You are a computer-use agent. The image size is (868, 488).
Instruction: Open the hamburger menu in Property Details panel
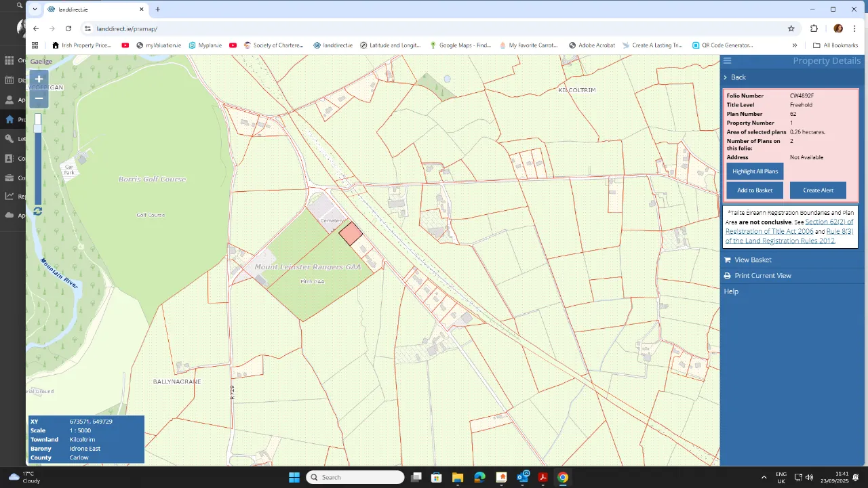point(727,60)
